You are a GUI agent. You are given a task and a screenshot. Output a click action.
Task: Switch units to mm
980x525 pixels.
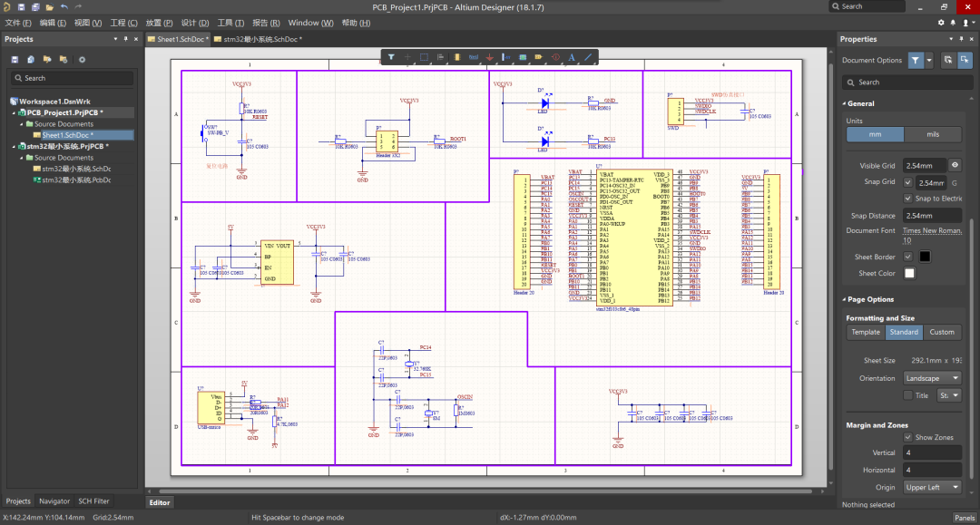[x=875, y=134]
